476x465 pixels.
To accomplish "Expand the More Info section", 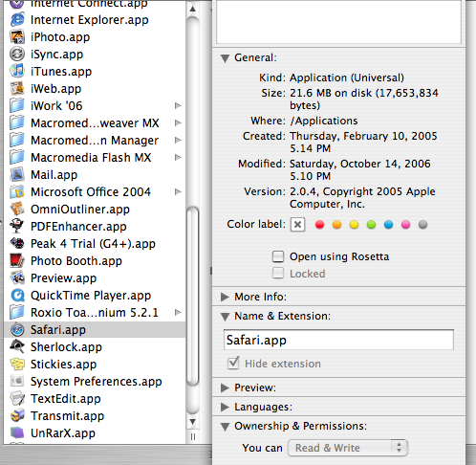I will pos(225,297).
